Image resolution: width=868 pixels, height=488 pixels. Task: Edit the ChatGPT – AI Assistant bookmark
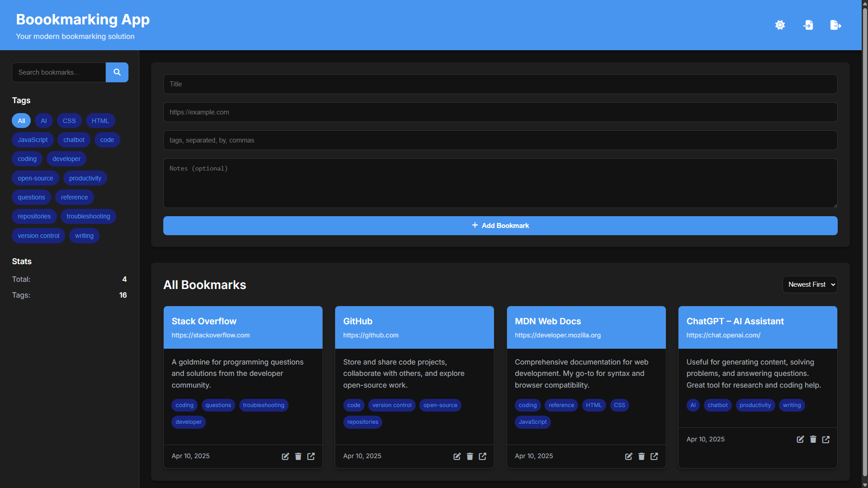800,439
